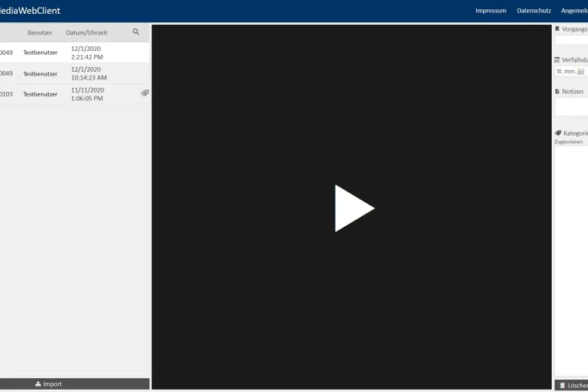Click the Kategorie tag icon in right panel
588x392 pixels.
point(558,133)
